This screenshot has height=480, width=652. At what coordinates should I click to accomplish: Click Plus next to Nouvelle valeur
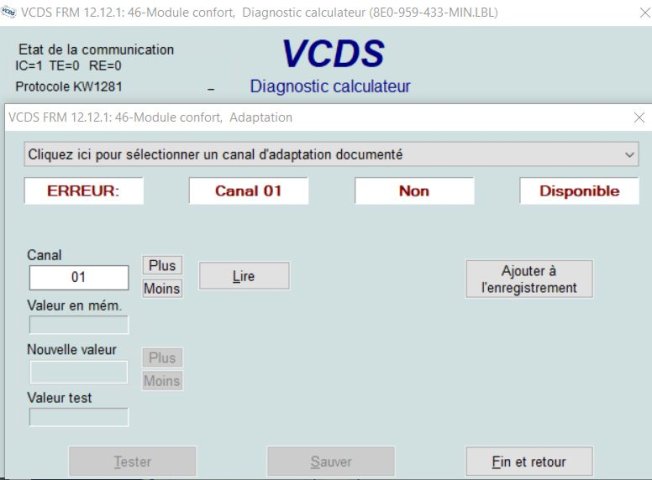click(162, 358)
